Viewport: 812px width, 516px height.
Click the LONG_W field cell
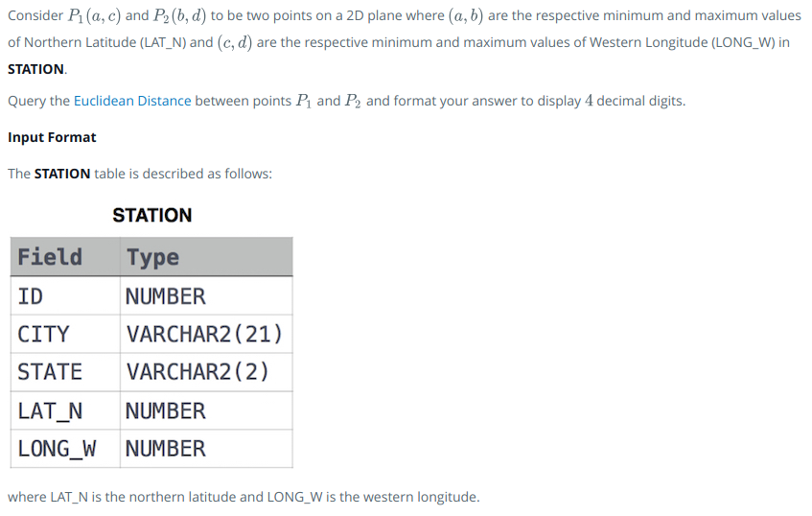[x=65, y=449]
